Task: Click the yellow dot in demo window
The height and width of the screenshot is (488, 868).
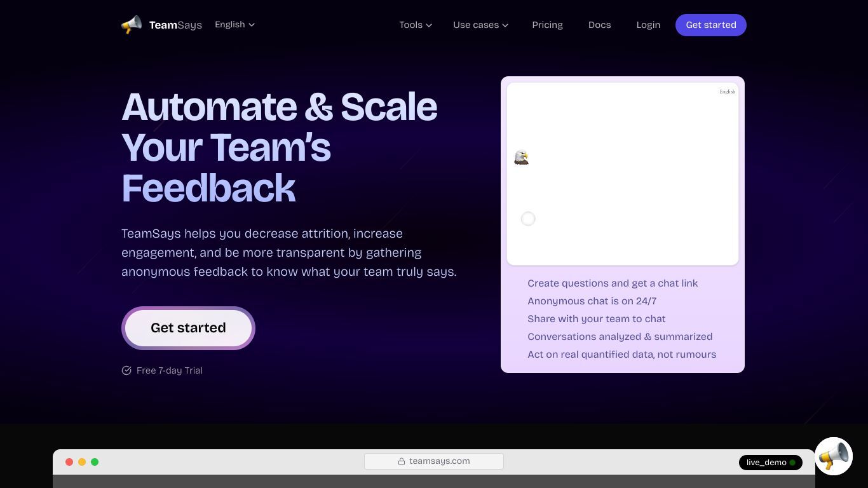Action: (82, 462)
